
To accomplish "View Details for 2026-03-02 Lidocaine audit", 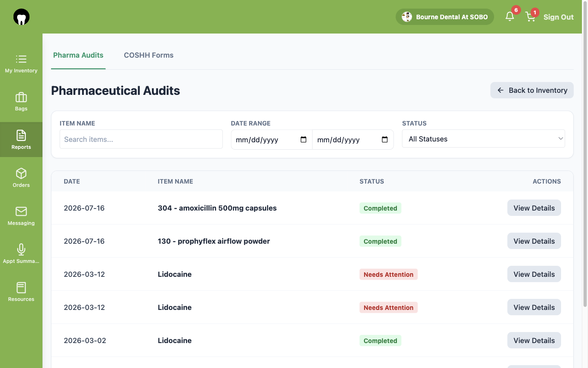I will tap(534, 340).
